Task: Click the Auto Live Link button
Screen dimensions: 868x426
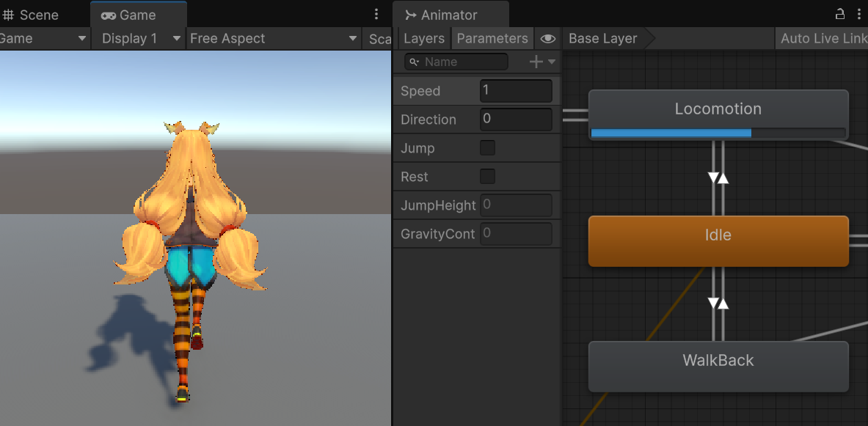Action: click(822, 39)
